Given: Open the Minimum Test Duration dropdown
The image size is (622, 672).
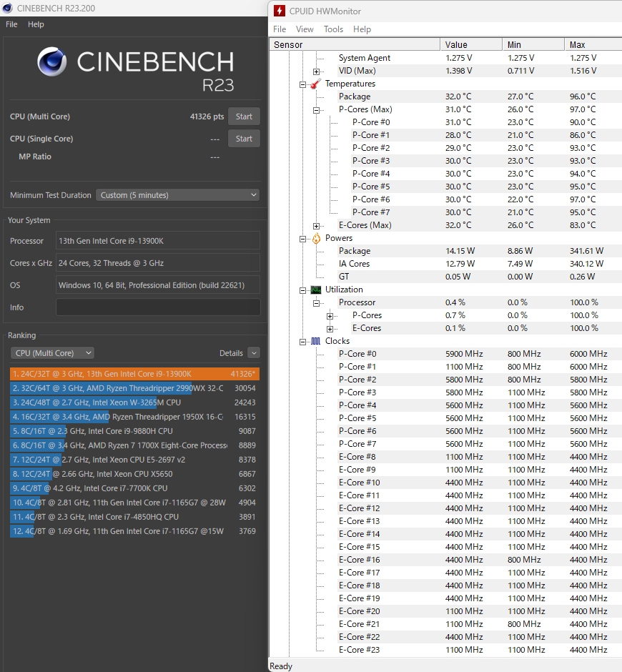Looking at the screenshot, I should pos(178,195).
